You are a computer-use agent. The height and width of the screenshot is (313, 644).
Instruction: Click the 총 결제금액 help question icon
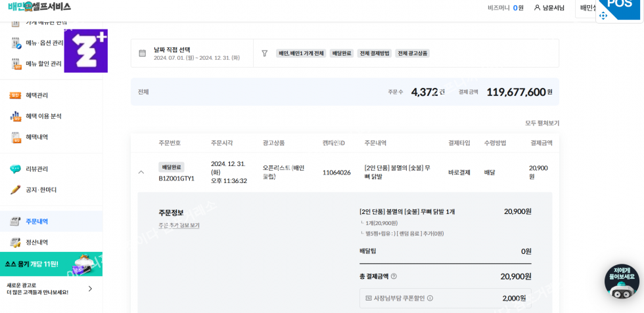394,276
